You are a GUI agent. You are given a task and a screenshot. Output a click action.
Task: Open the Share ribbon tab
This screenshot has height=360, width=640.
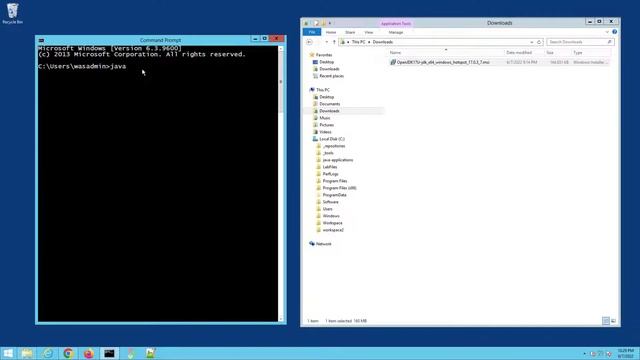click(350, 32)
